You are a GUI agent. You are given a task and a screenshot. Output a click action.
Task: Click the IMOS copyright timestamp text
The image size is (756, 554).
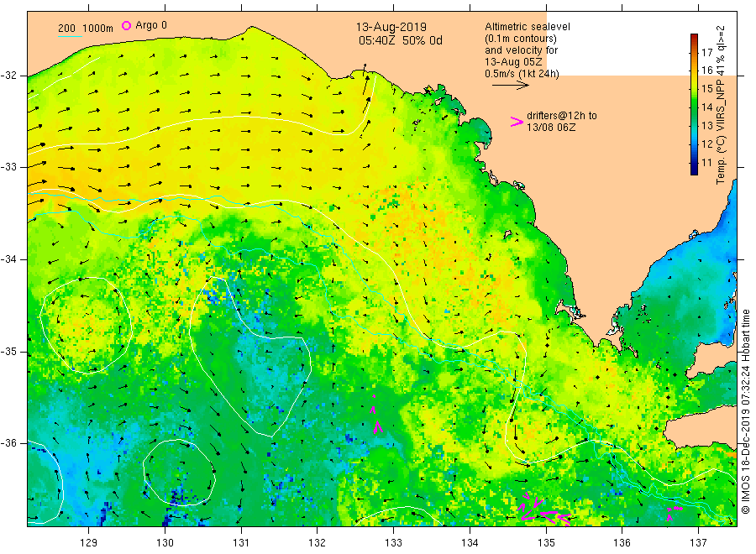point(745,411)
